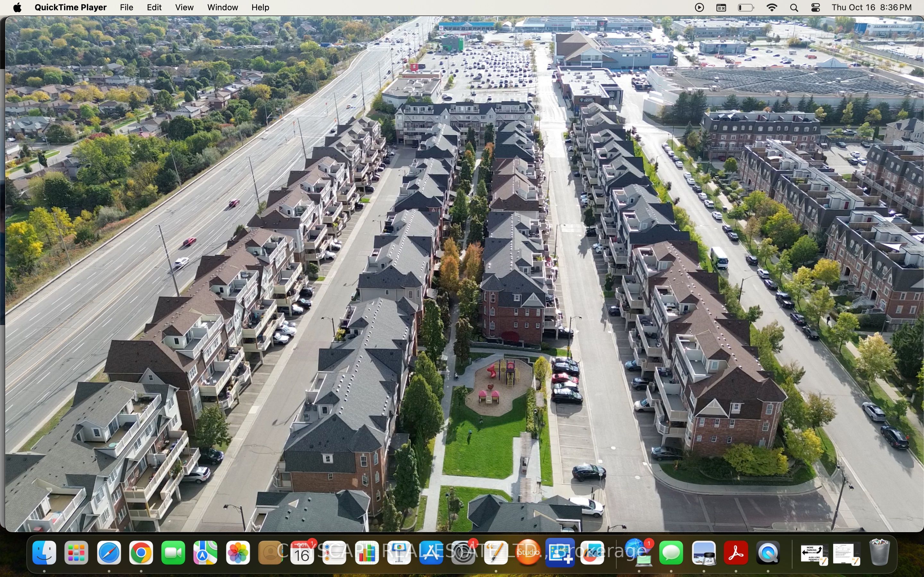This screenshot has height=577, width=924.
Task: Open the Maps app
Action: pyautogui.click(x=205, y=553)
